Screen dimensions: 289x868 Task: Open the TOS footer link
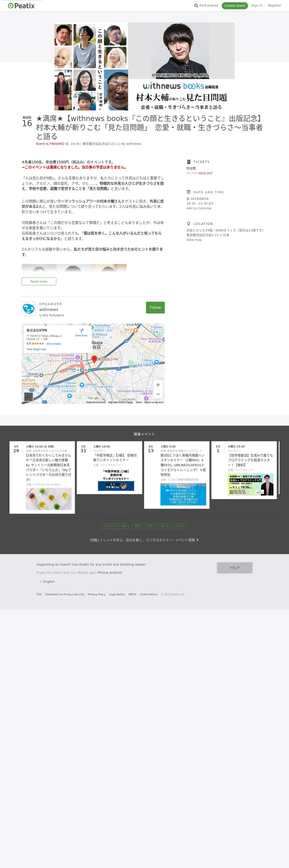click(x=39, y=594)
